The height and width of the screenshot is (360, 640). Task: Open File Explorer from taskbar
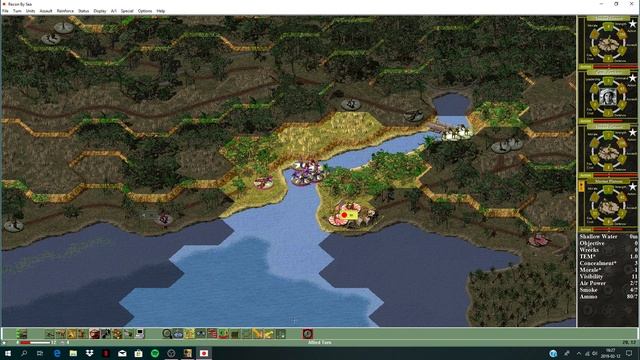73,353
